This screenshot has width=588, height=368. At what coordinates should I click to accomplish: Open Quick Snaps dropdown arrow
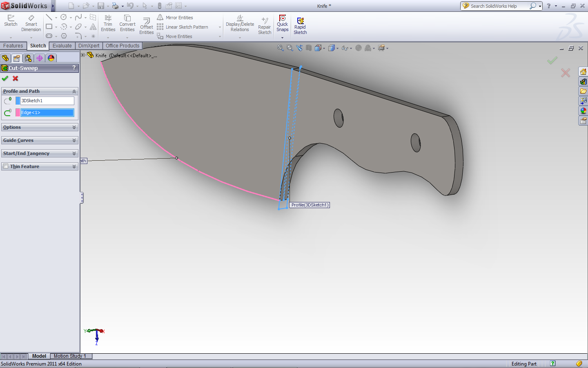click(282, 38)
